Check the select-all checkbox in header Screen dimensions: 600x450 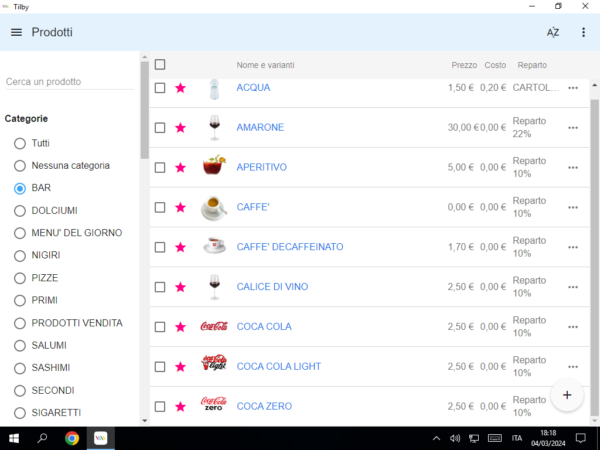pos(160,65)
